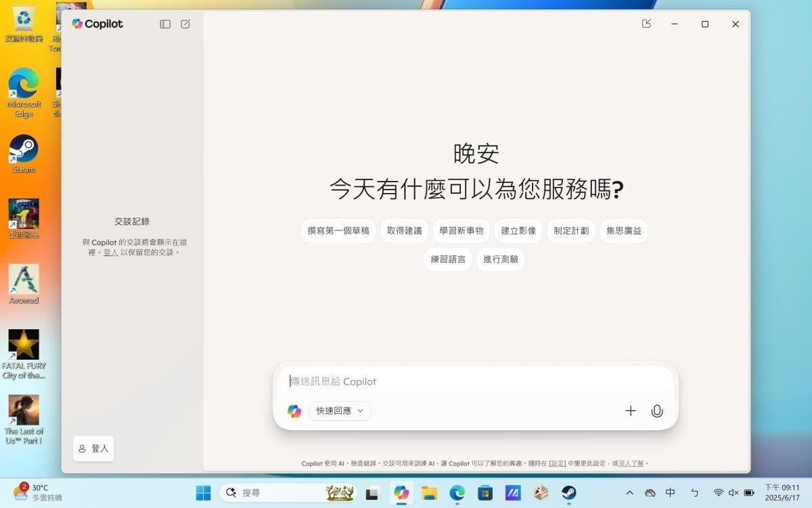The width and height of the screenshot is (812, 508).
Task: Open Microsoft Store from the taskbar
Action: tap(485, 493)
